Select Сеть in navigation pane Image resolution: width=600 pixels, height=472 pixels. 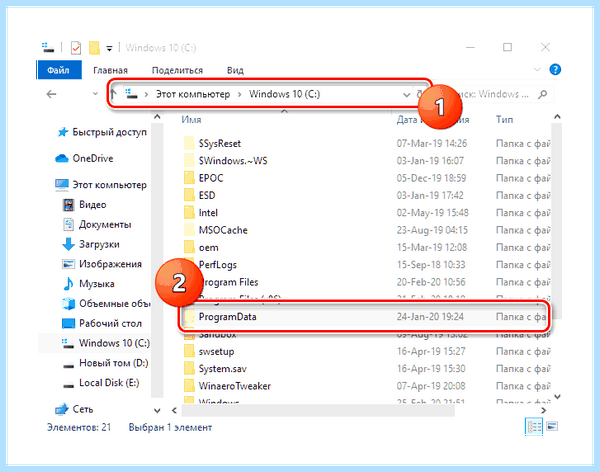pyautogui.click(x=83, y=410)
